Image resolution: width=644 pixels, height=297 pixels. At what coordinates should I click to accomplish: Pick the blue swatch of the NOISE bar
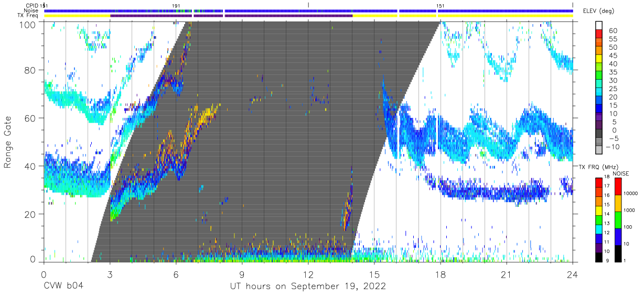point(617,236)
